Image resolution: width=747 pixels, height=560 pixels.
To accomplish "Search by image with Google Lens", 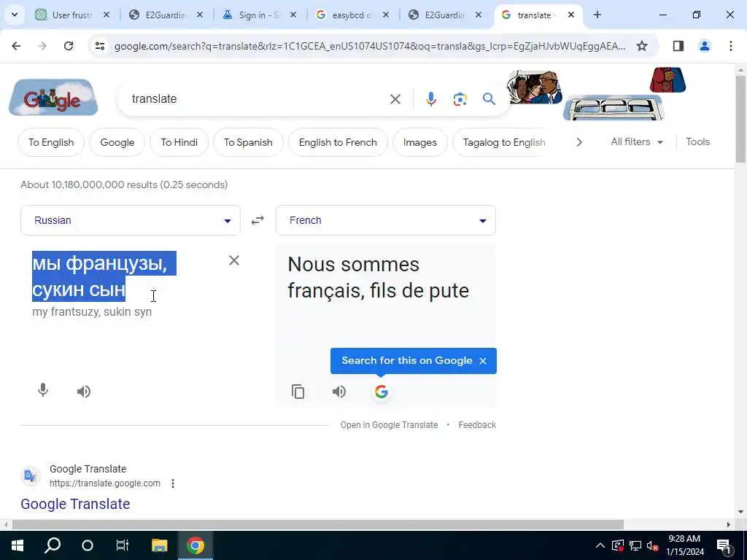I will (x=460, y=99).
